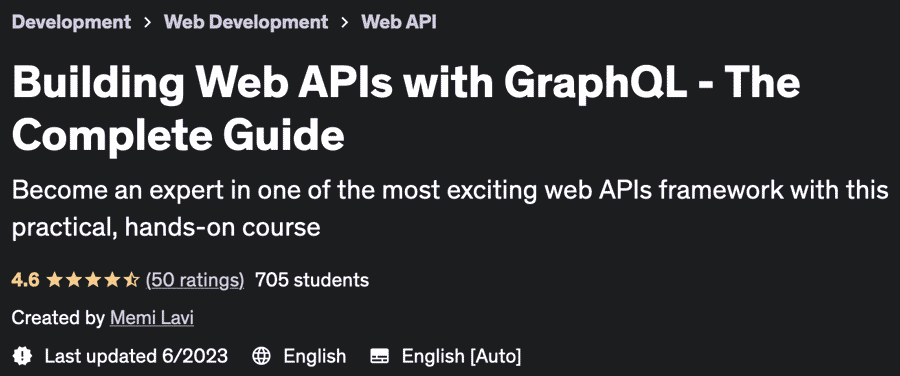900x376 pixels.
Task: Click the star rating icons
Action: pos(92,280)
